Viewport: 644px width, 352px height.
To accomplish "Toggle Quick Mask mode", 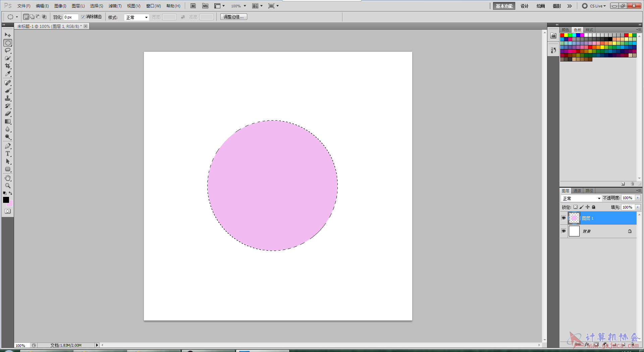I will pyautogui.click(x=8, y=211).
